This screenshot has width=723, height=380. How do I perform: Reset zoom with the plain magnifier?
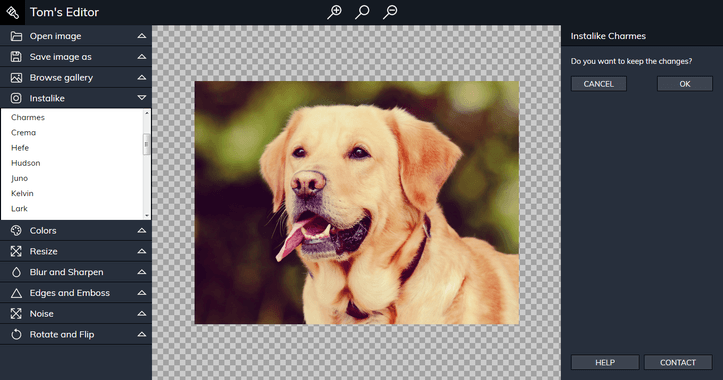(362, 12)
